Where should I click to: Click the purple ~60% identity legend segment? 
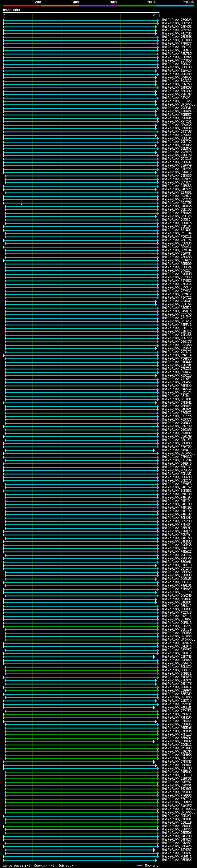99,6
